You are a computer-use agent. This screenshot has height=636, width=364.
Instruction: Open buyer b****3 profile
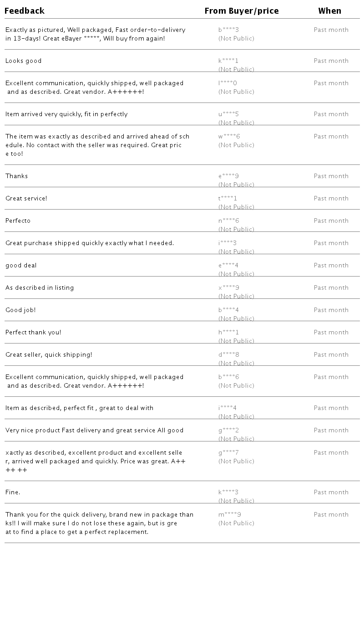pos(228,30)
